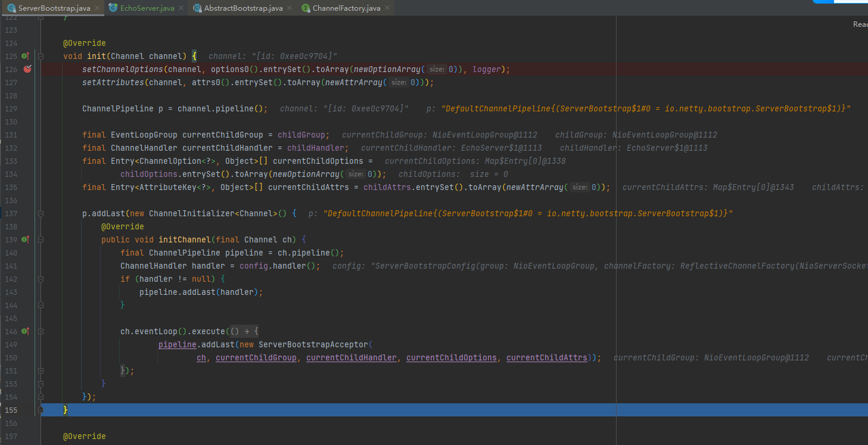Click the EchoServer.java tab file icon
The image size is (868, 445).
pyautogui.click(x=112, y=8)
